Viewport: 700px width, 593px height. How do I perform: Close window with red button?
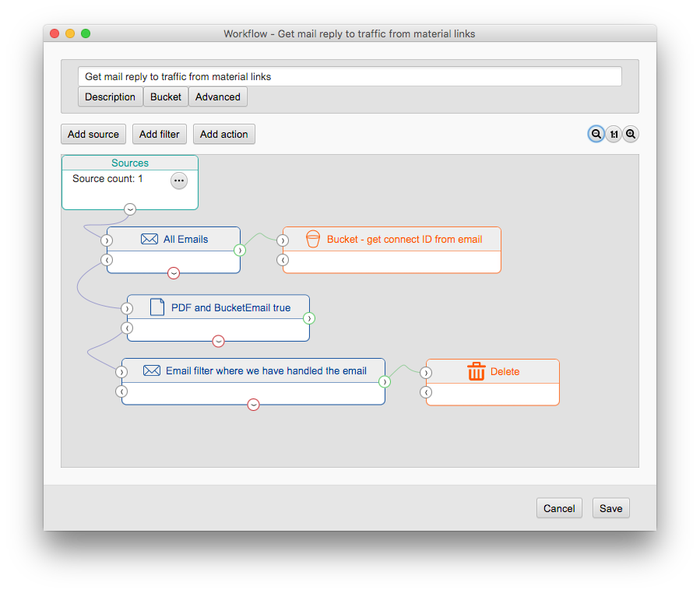tap(55, 33)
